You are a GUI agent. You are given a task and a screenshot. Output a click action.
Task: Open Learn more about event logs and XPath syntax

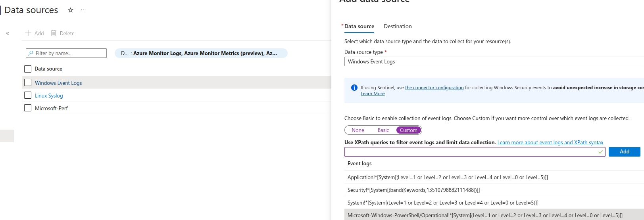point(550,142)
